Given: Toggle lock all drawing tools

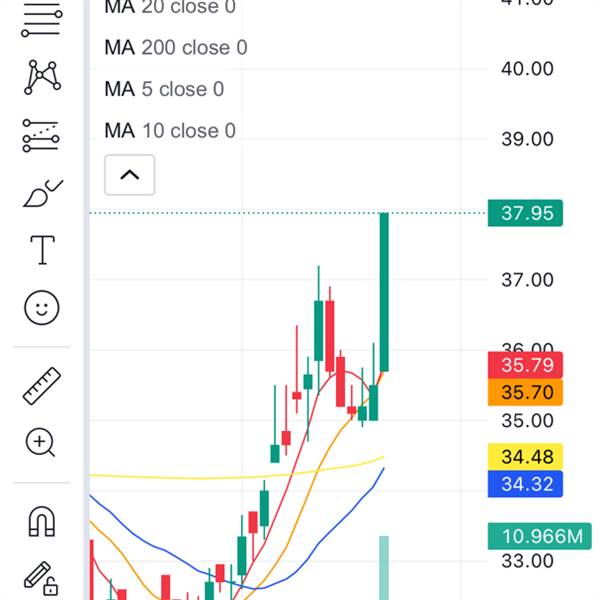Looking at the screenshot, I should 41,578.
